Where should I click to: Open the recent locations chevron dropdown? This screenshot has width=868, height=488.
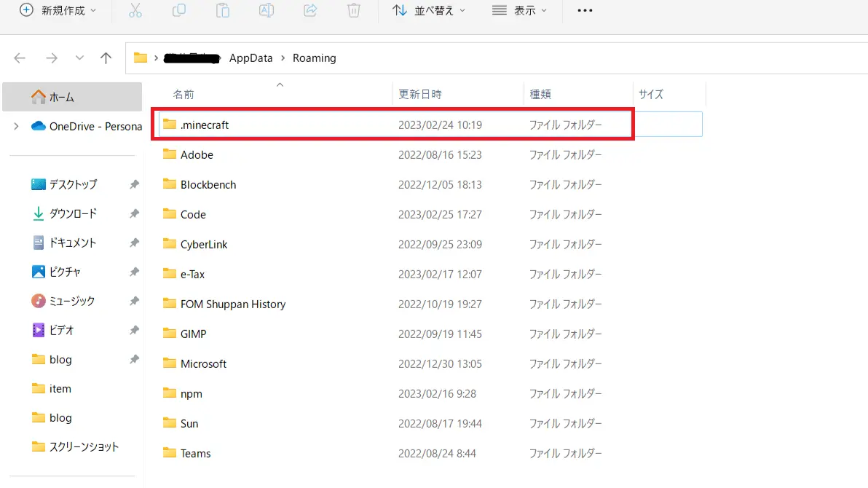click(x=79, y=58)
